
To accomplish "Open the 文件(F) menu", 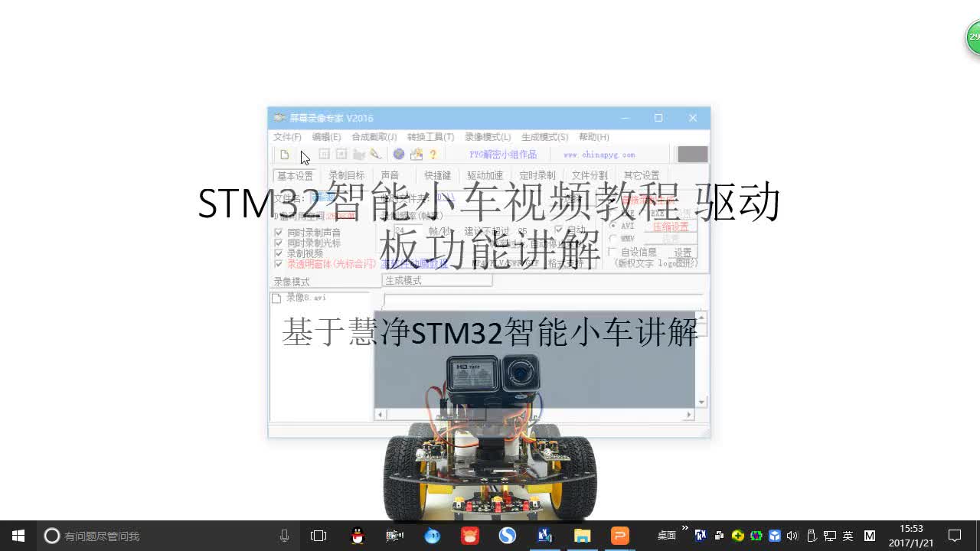I will (x=287, y=137).
